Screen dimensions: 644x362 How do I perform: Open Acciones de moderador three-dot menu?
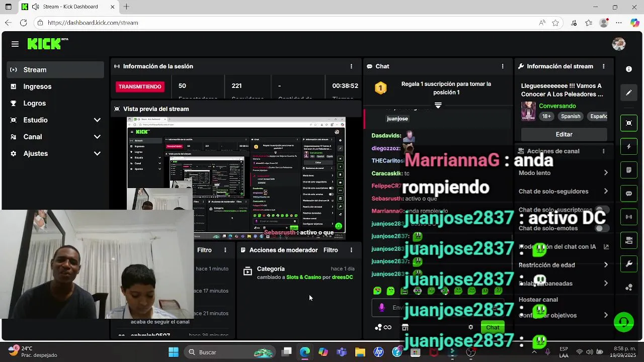pyautogui.click(x=351, y=250)
